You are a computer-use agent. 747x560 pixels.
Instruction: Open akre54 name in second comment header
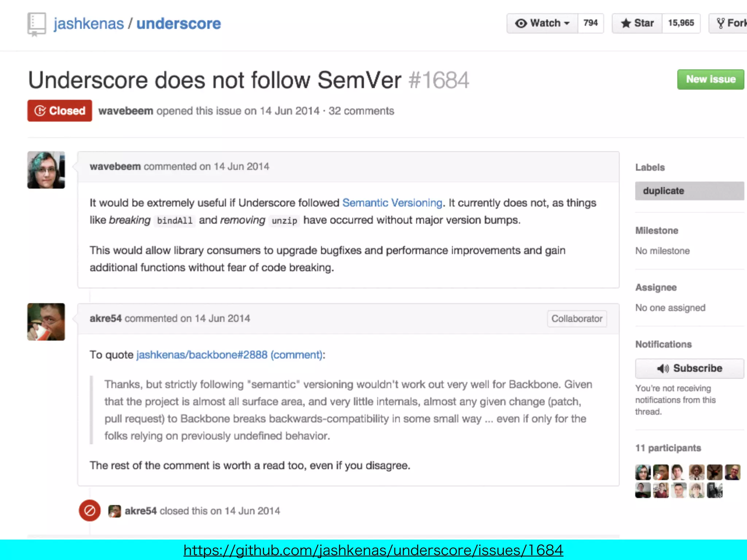click(x=106, y=318)
